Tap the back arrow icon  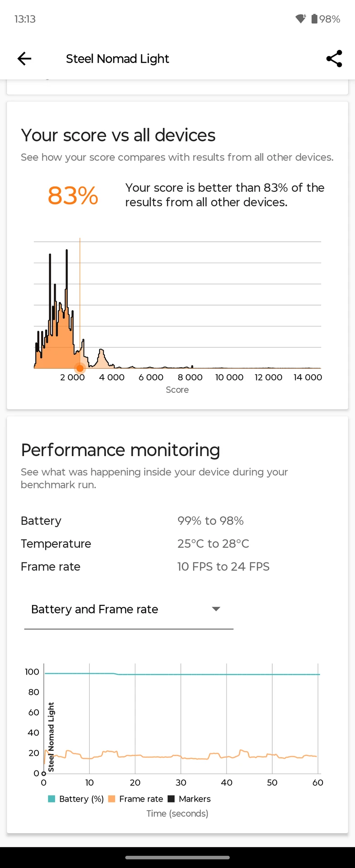click(24, 58)
